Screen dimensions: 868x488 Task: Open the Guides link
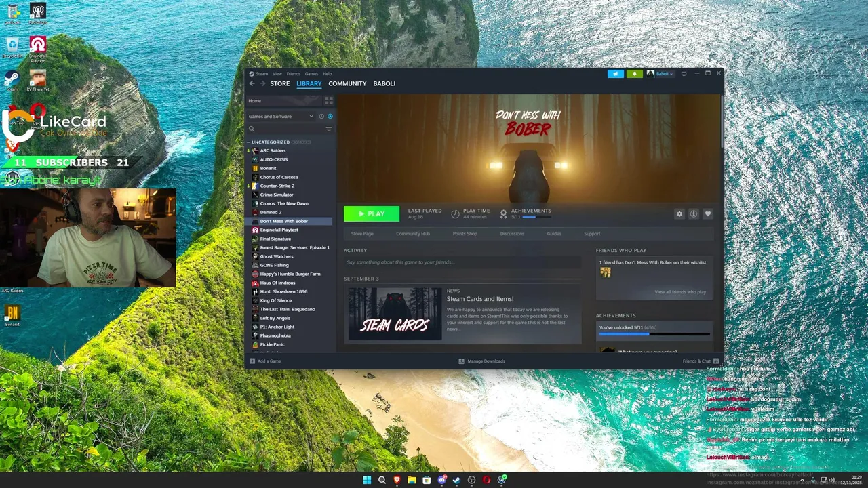click(554, 234)
